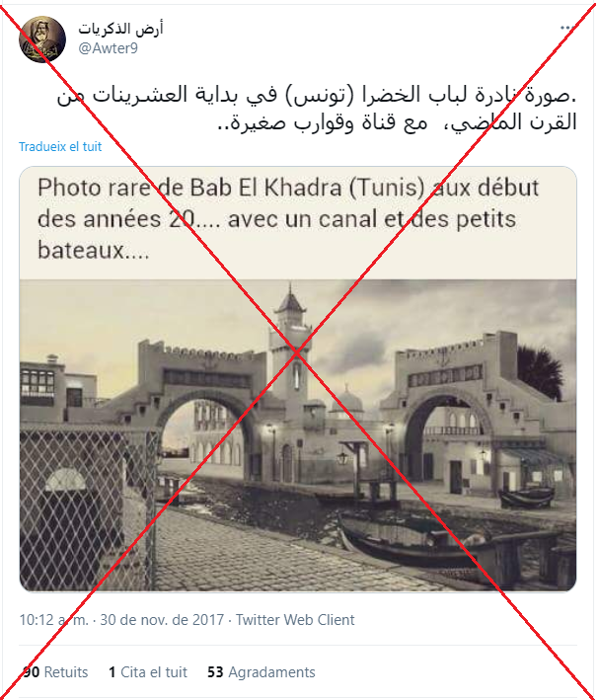This screenshot has width=598, height=700.
Task: Click the Tradueix el tuit link
Action: click(x=60, y=146)
